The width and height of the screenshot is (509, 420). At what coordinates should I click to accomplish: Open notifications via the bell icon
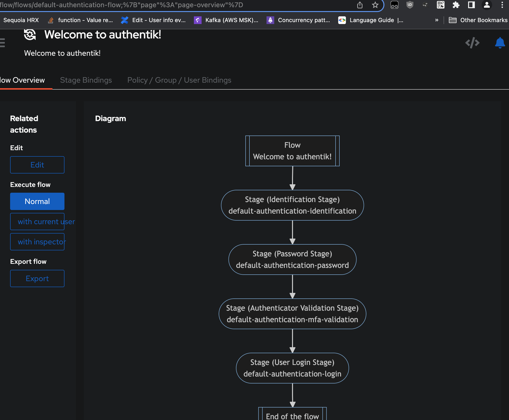(x=500, y=43)
